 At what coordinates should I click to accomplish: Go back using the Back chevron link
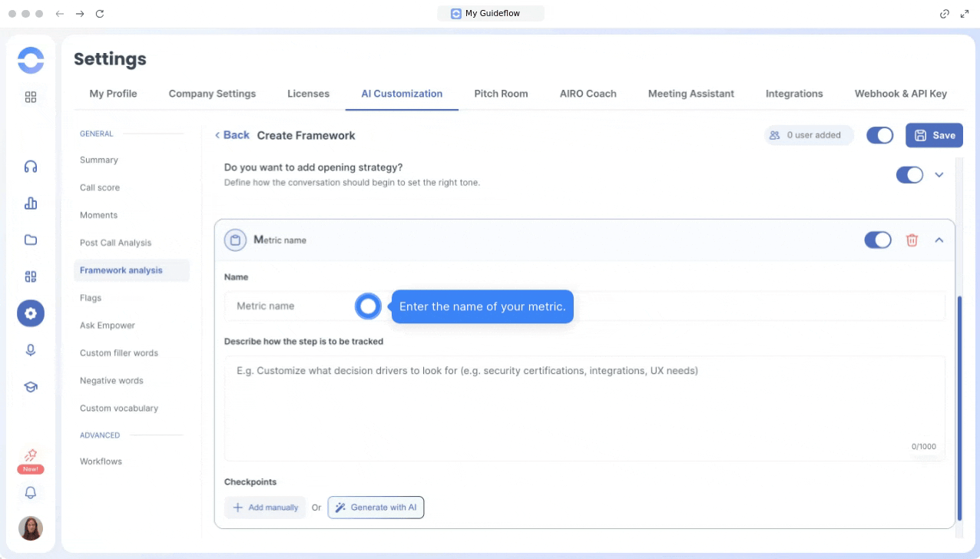click(232, 135)
